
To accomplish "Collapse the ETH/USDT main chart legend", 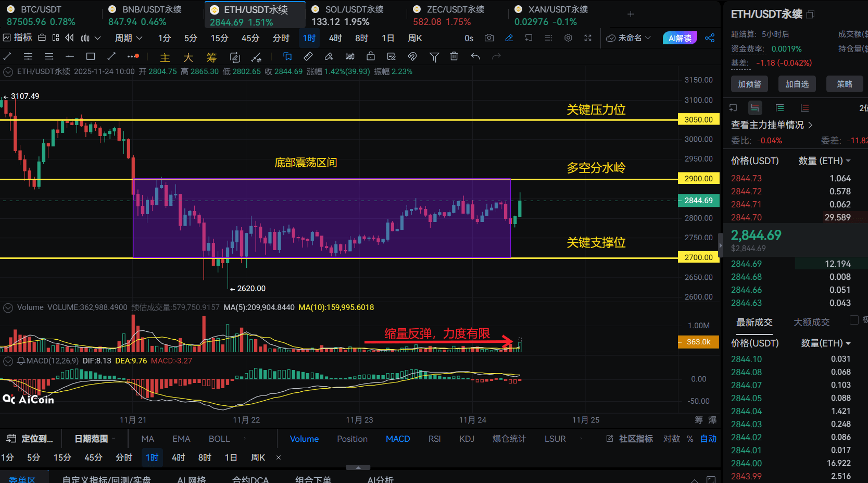I will click(x=8, y=72).
